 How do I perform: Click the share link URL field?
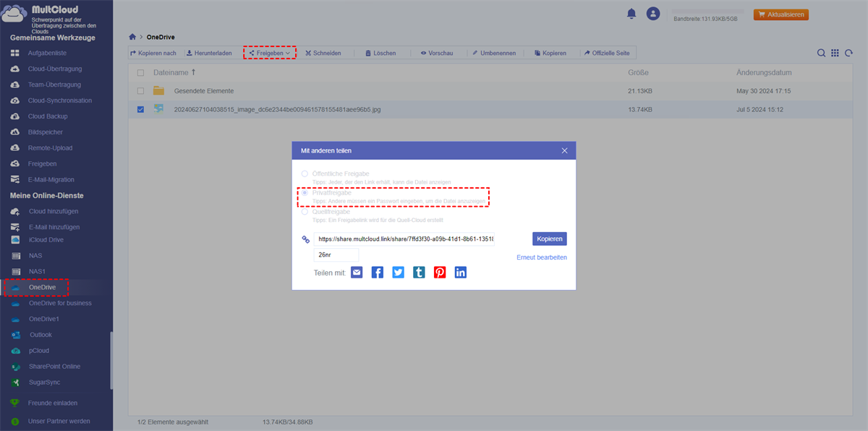404,239
